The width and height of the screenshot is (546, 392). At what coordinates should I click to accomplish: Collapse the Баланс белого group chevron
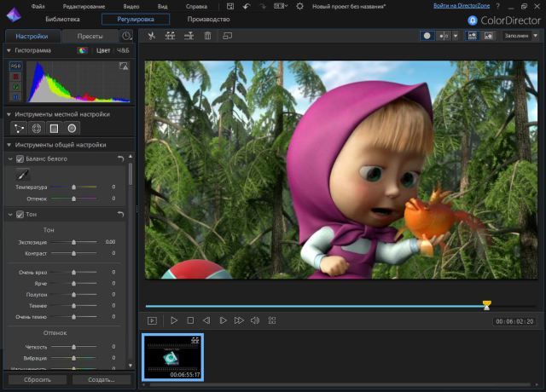click(x=10, y=159)
